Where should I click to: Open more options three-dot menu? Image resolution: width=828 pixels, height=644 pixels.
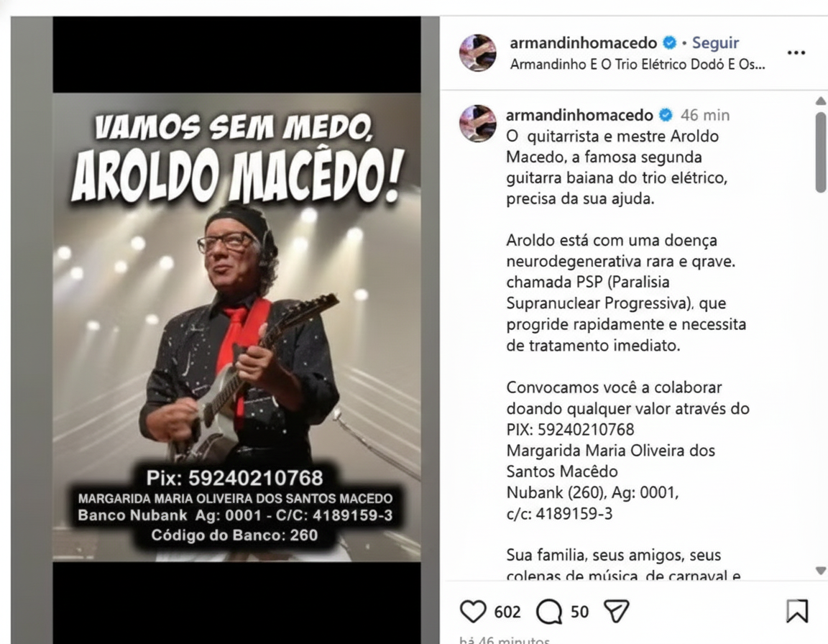[796, 52]
